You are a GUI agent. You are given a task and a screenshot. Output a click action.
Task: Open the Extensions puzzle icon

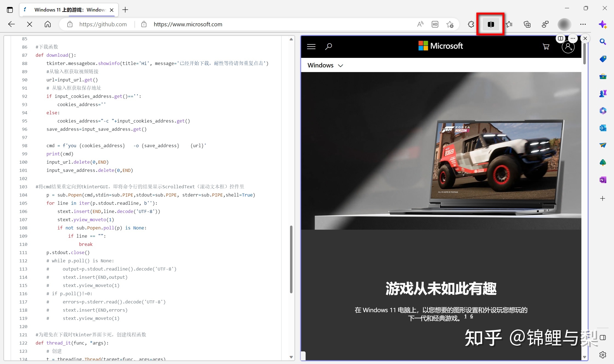click(x=471, y=24)
